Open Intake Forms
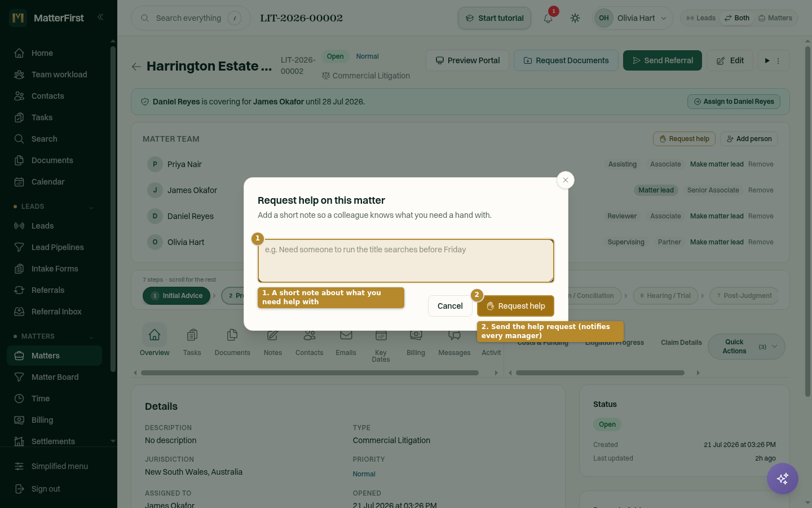 55,269
